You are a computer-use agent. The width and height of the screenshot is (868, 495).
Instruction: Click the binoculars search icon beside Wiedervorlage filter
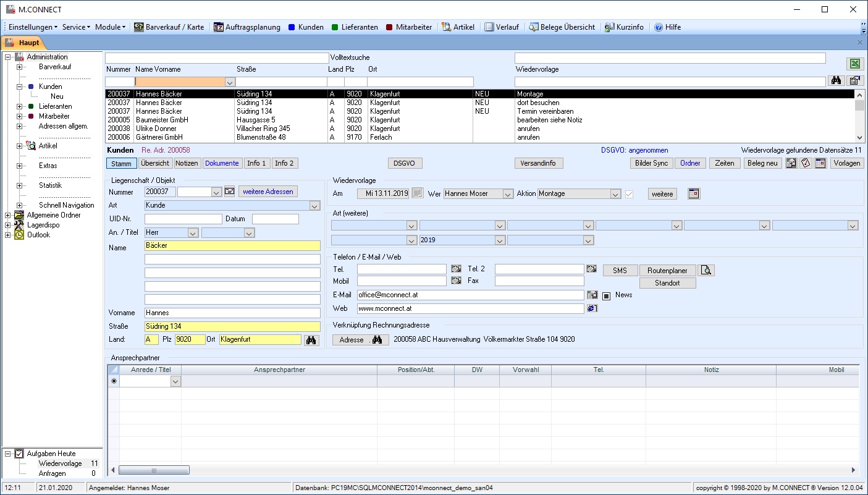click(836, 81)
